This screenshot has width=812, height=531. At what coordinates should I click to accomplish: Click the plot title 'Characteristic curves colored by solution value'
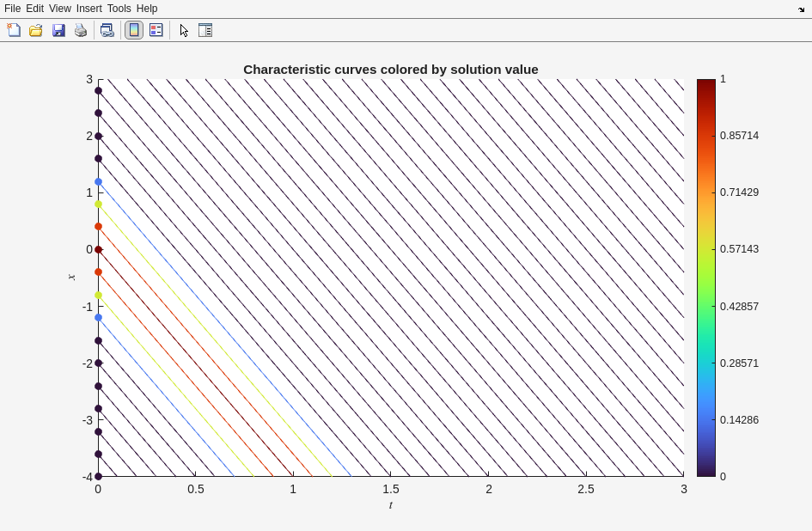click(390, 70)
